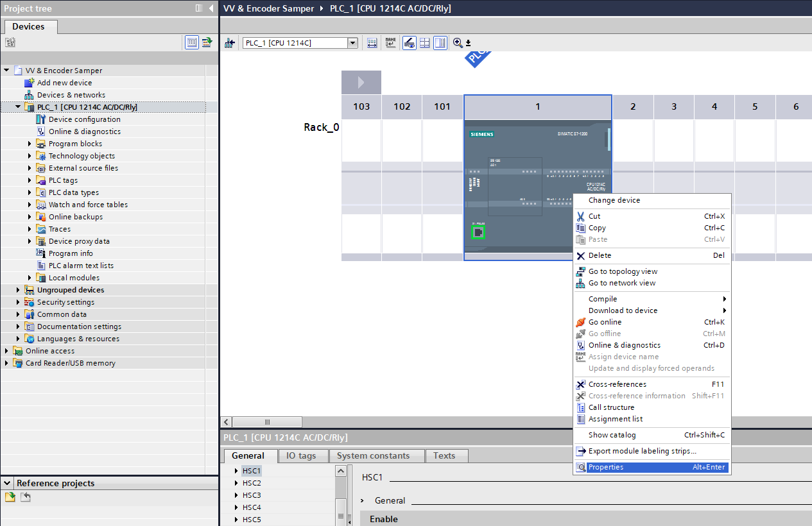
Task: Expand the Watch and force tables node
Action: tap(30, 205)
